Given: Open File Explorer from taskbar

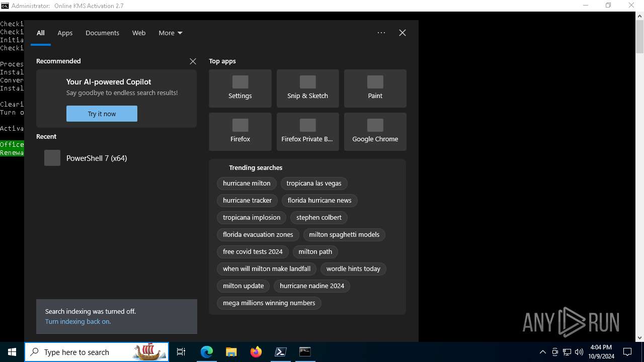Looking at the screenshot, I should [231, 352].
